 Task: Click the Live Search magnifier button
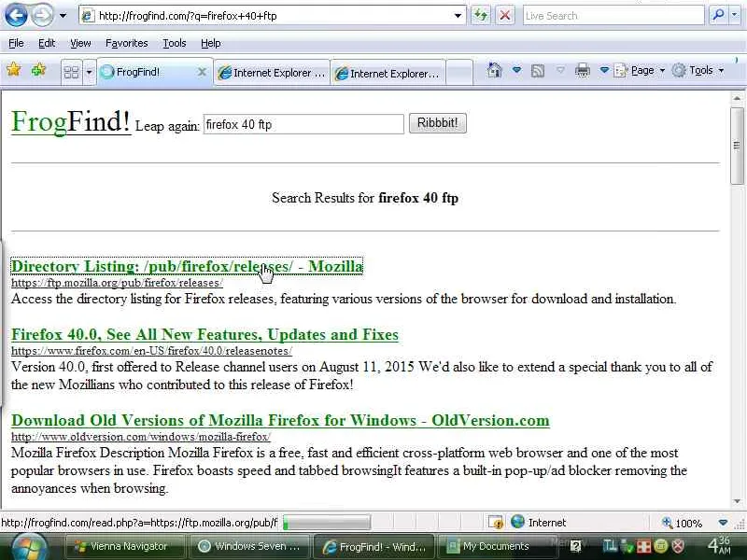tap(717, 15)
